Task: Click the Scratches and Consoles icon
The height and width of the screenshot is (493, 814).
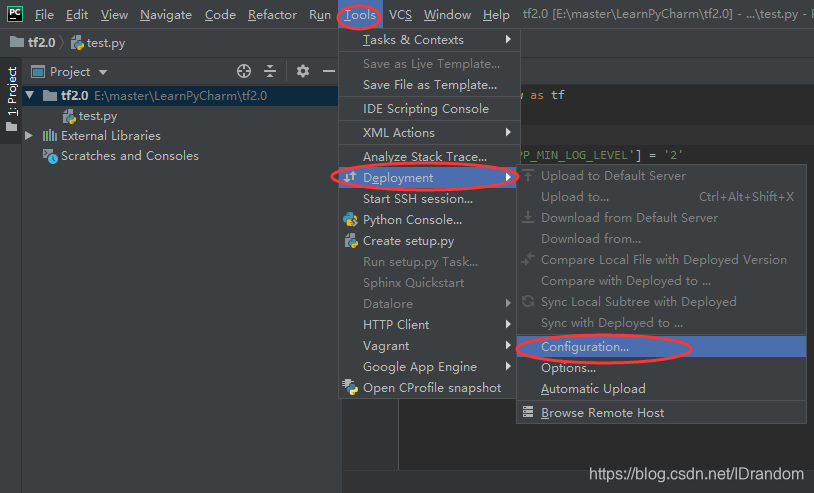Action: 50,156
